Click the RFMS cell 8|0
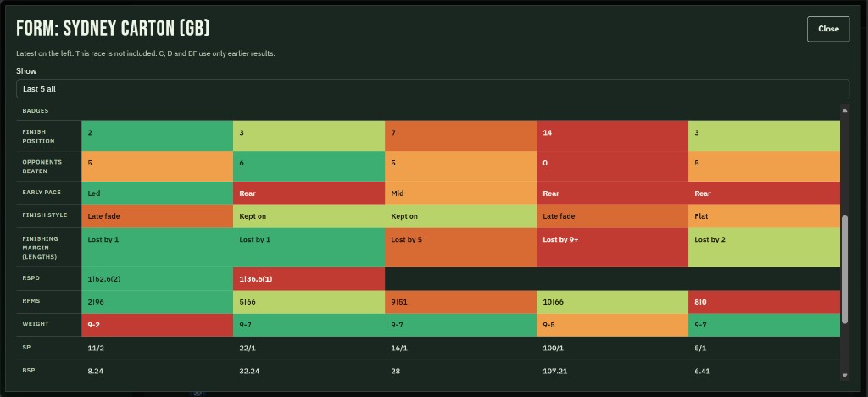 (764, 302)
